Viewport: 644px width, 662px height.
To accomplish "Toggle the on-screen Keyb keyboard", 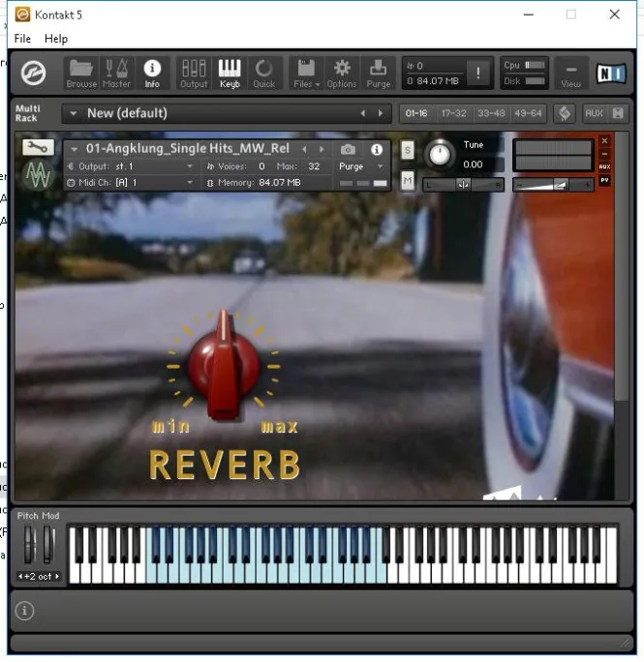I will [230, 74].
